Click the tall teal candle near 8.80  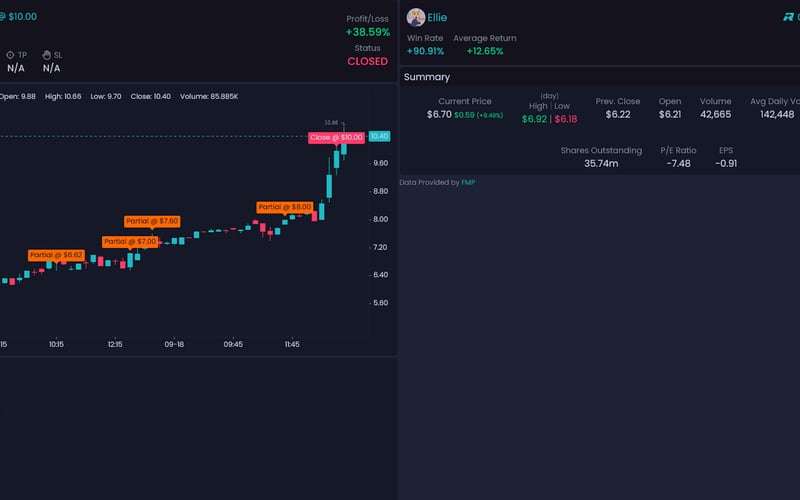pos(329,186)
